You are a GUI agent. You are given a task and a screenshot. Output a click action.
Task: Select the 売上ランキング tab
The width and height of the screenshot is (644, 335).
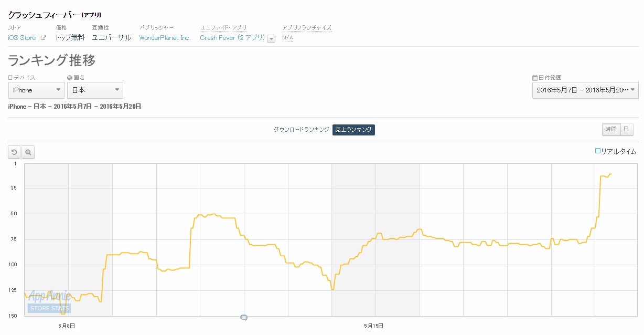pyautogui.click(x=353, y=130)
